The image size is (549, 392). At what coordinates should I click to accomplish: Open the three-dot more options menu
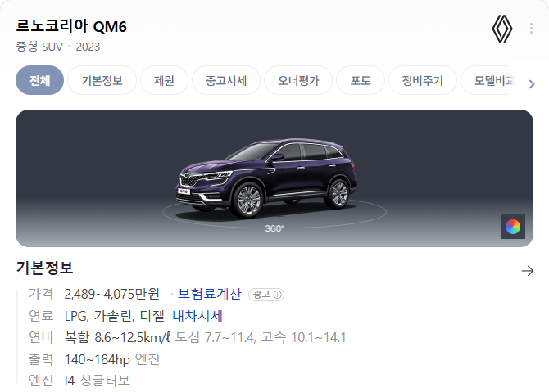click(x=531, y=29)
